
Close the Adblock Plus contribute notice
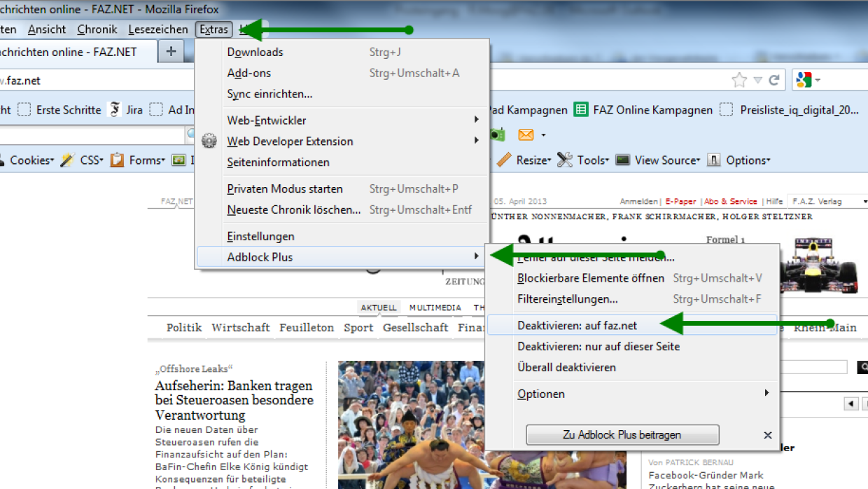tap(768, 435)
